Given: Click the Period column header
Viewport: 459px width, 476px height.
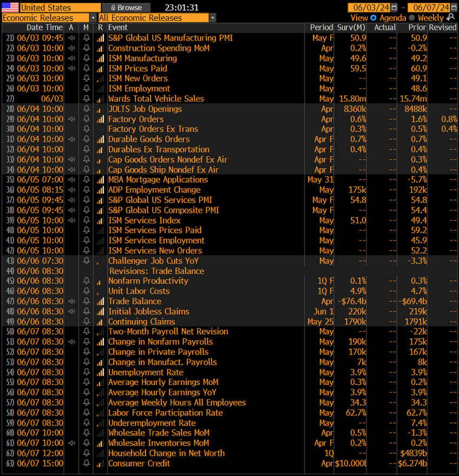Looking at the screenshot, I should coord(322,28).
